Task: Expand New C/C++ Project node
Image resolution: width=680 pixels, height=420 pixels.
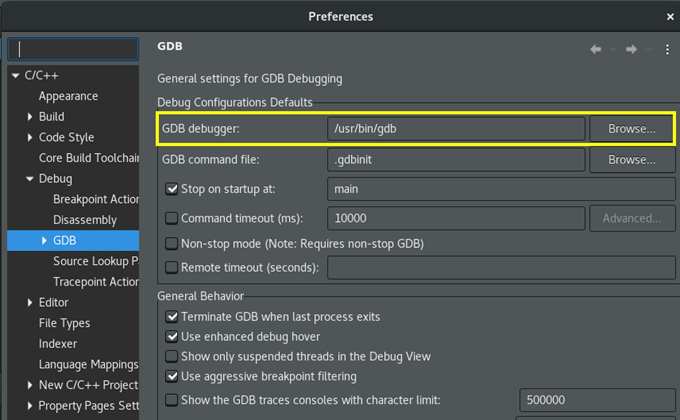Action: click(x=29, y=385)
